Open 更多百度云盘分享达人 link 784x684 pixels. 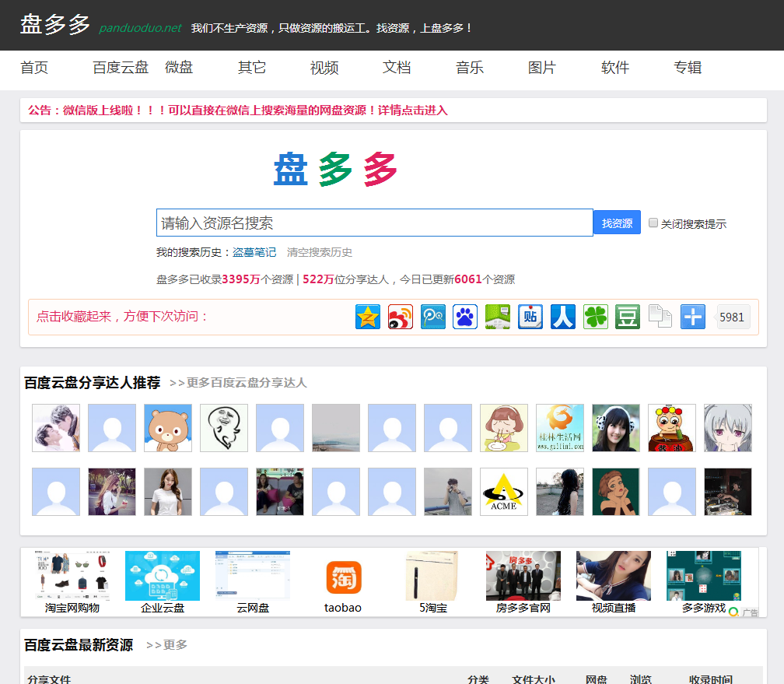(x=238, y=383)
